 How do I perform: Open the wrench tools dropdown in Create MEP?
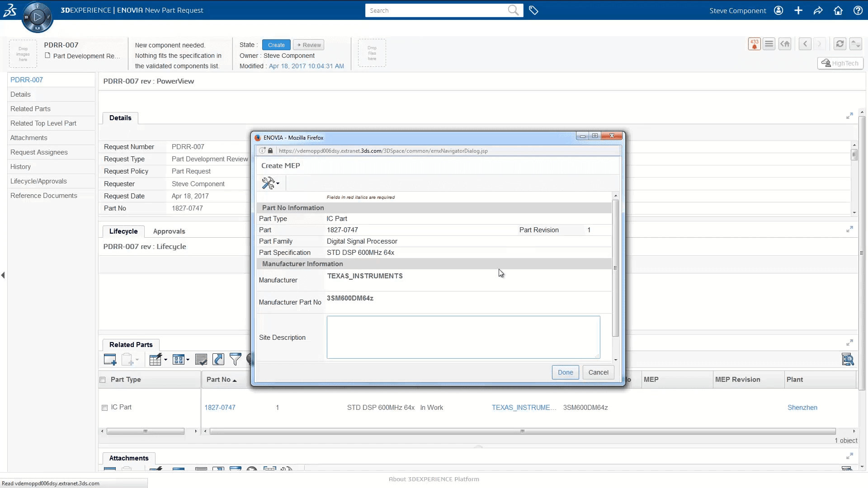270,183
